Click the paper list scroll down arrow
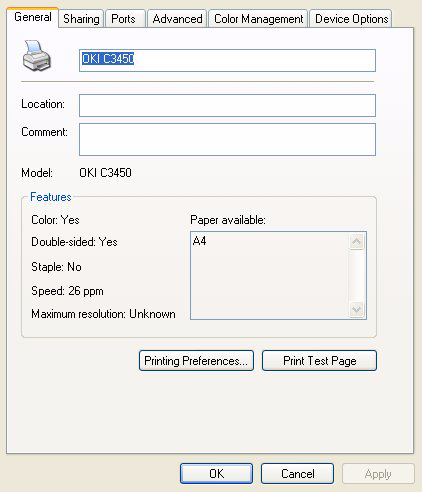This screenshot has height=492, width=422. 357,310
